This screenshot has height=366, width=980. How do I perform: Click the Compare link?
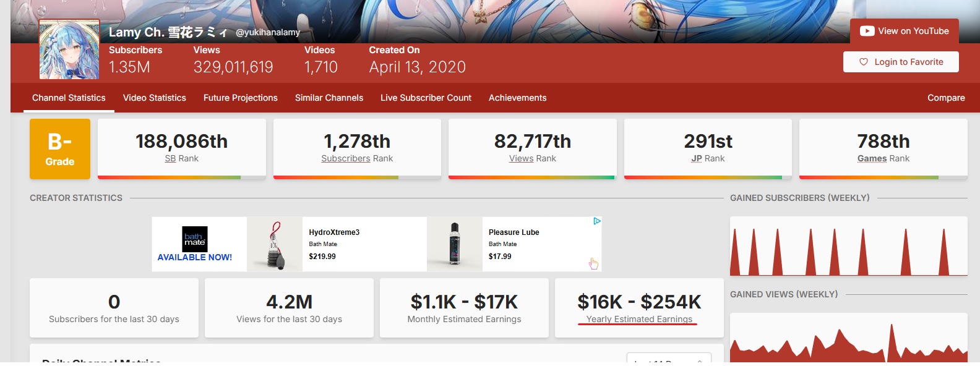(x=946, y=98)
